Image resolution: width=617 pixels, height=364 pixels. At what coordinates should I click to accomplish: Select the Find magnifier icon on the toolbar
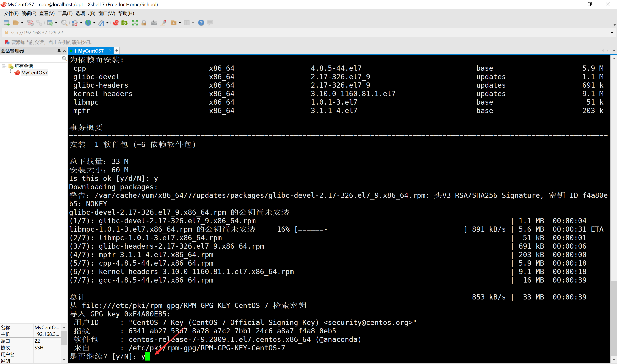pos(64,23)
